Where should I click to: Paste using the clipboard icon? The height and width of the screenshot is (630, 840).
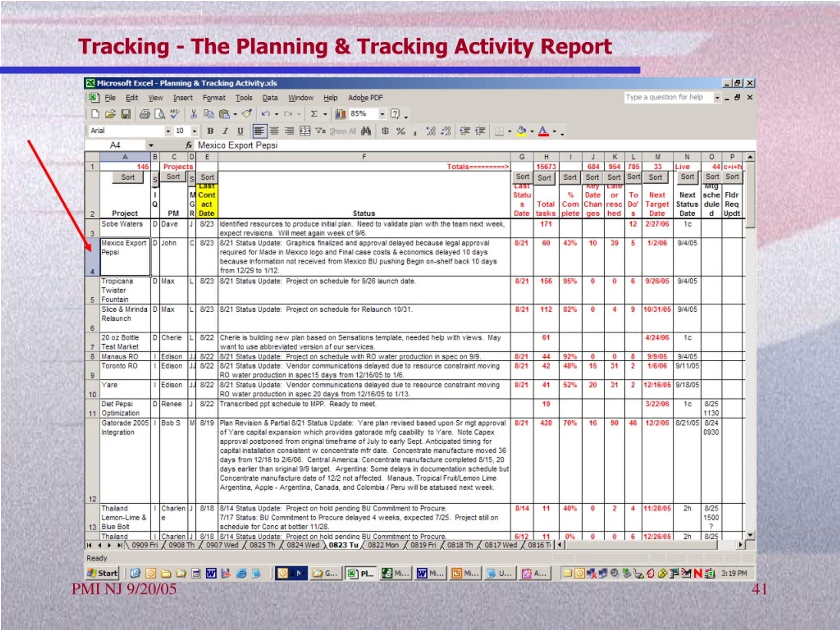224,114
